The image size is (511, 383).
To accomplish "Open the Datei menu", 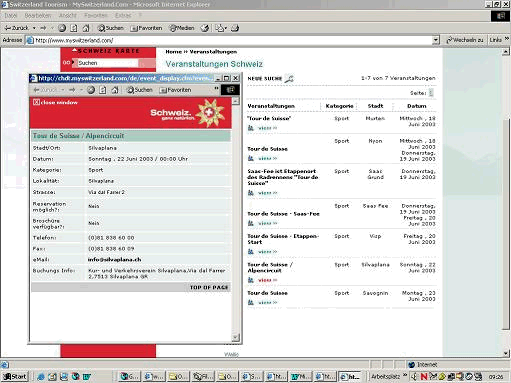I will pyautogui.click(x=11, y=16).
